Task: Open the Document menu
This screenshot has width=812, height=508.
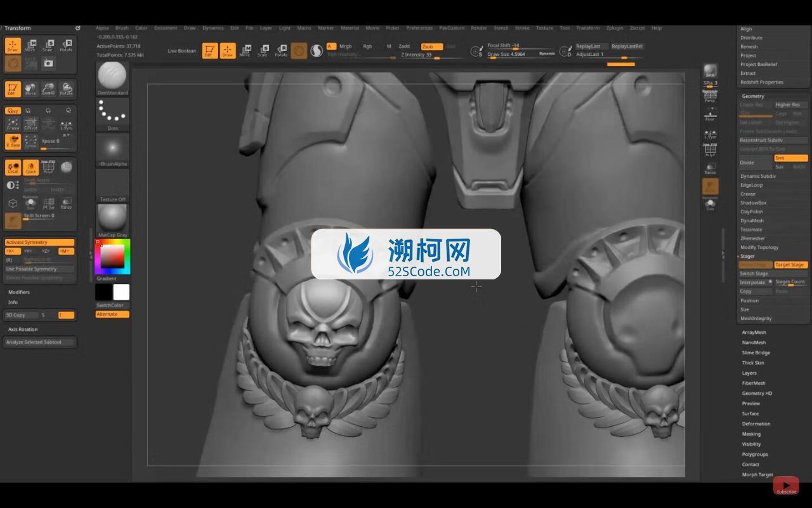Action: point(166,28)
